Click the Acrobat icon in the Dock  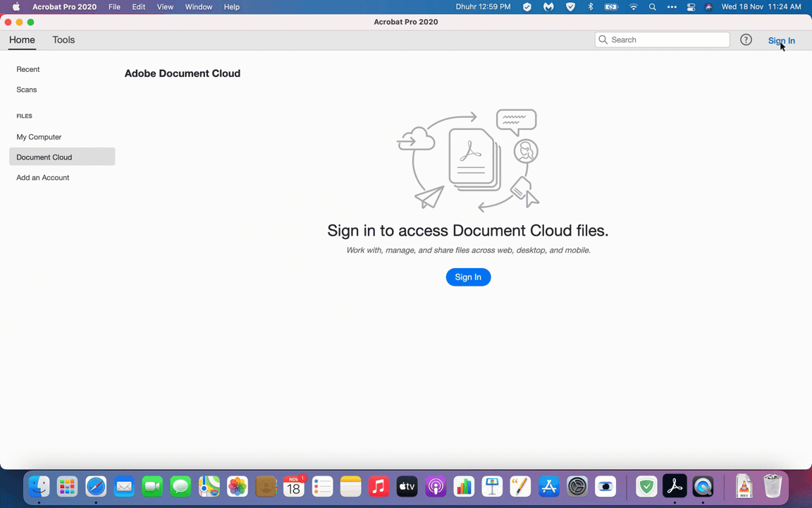click(675, 487)
